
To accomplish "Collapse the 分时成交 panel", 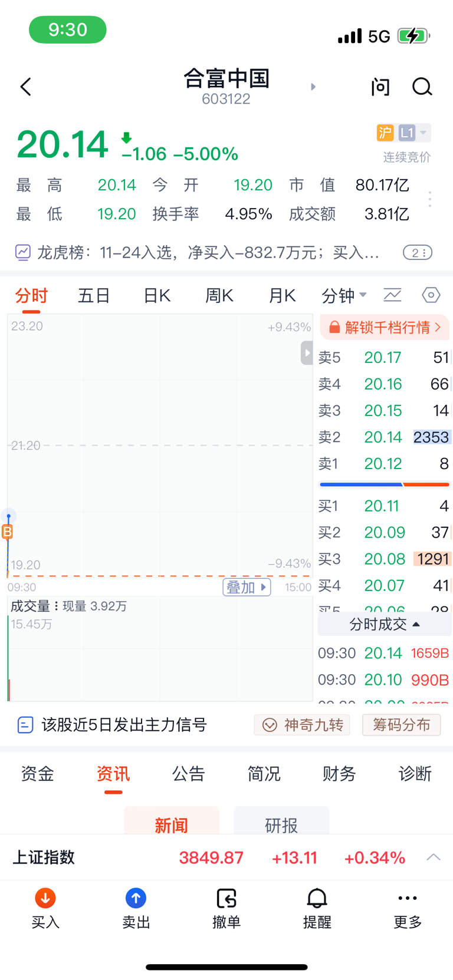I will (385, 624).
